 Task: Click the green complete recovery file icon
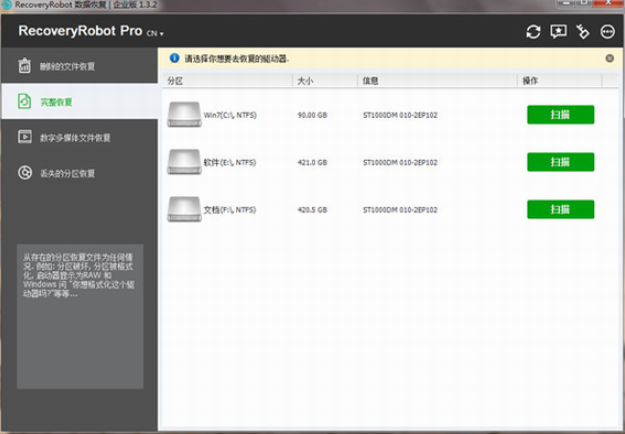24,101
